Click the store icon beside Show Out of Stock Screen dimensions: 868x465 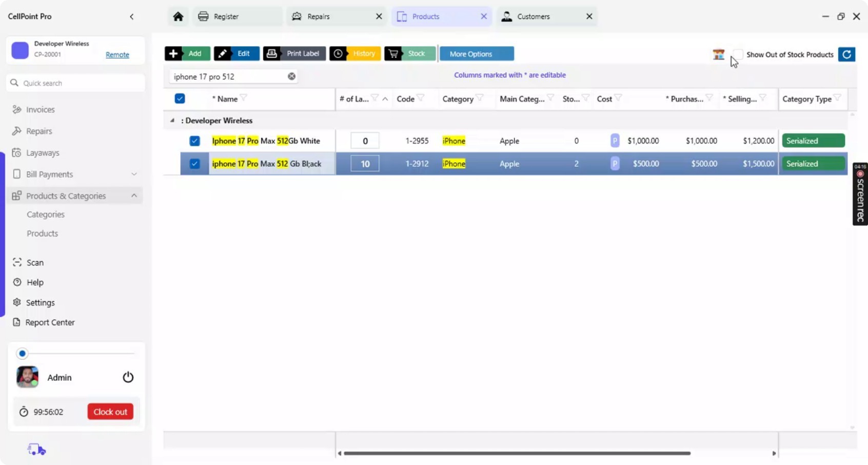point(719,54)
